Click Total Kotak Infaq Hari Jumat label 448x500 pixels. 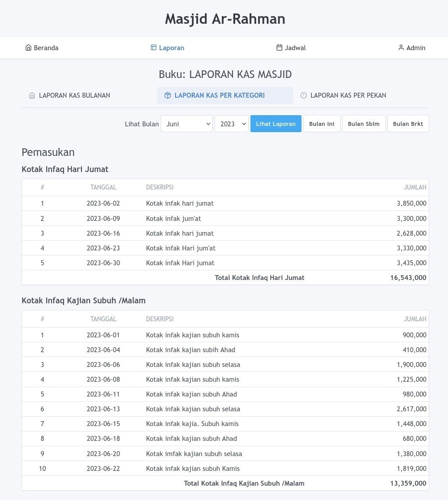tap(259, 278)
